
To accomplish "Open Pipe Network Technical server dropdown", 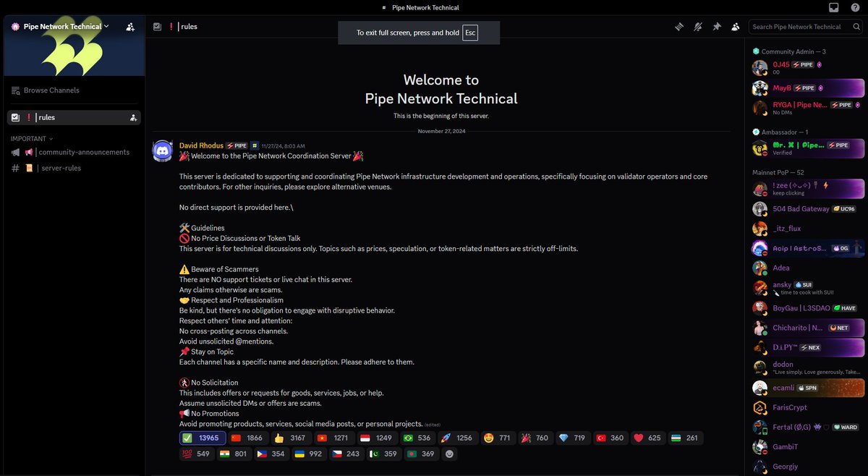I will coord(66,27).
